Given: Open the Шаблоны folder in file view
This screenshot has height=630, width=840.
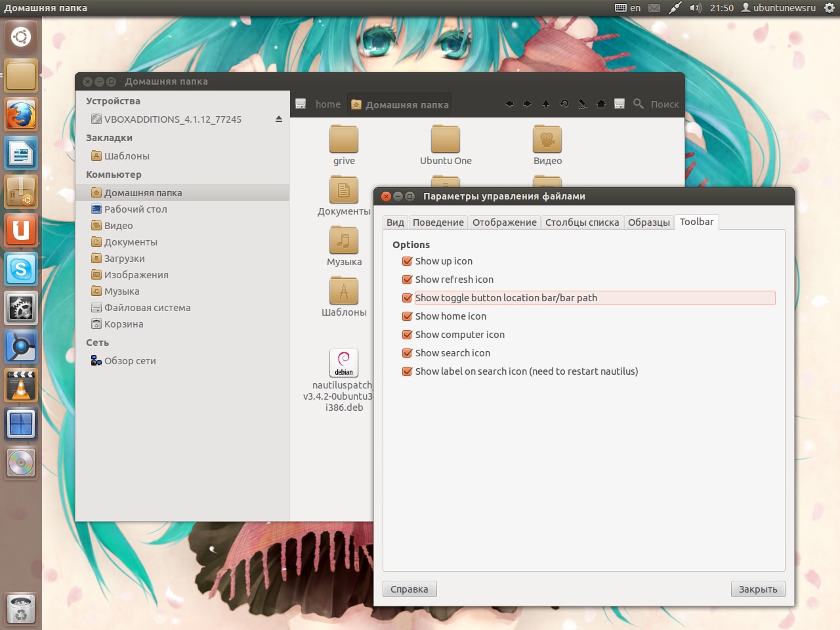Looking at the screenshot, I should [x=344, y=297].
